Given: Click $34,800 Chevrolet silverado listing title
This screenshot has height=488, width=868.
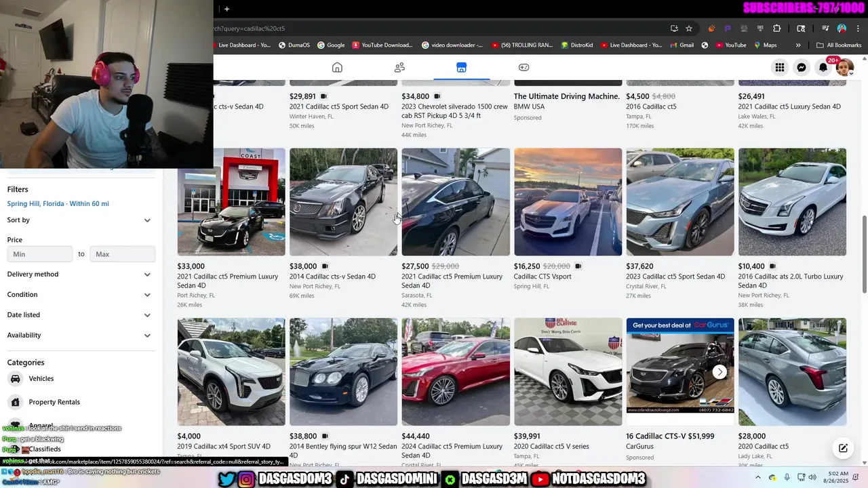Looking at the screenshot, I should 454,111.
